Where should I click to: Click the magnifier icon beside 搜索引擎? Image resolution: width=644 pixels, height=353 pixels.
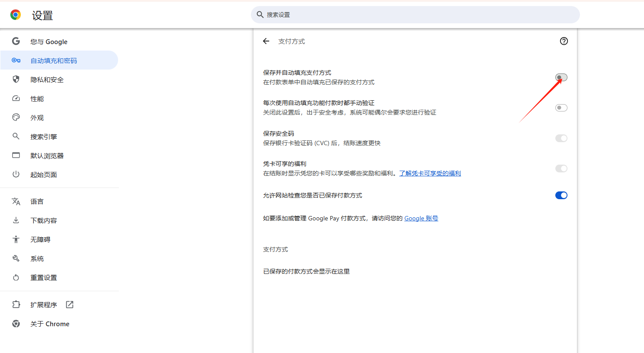tap(16, 136)
